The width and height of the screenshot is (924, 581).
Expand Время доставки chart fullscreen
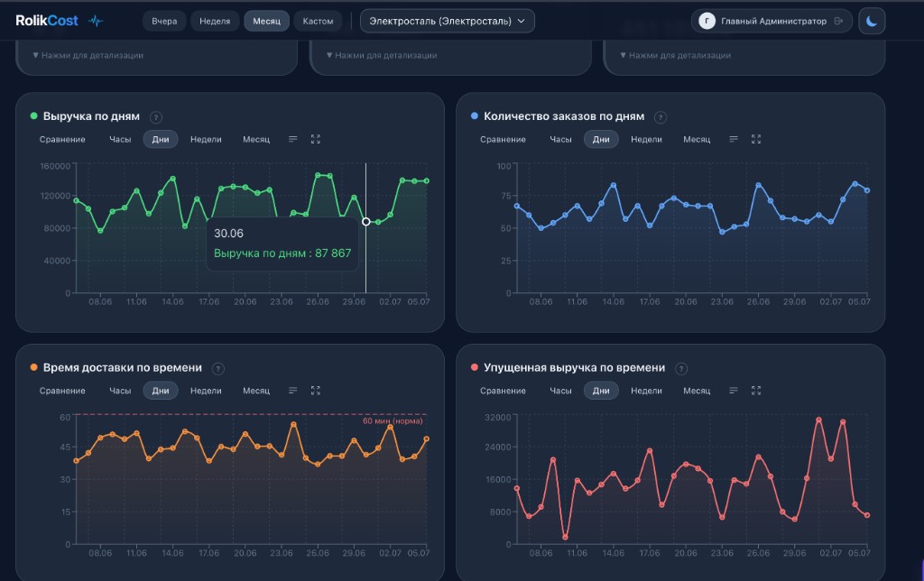(315, 390)
